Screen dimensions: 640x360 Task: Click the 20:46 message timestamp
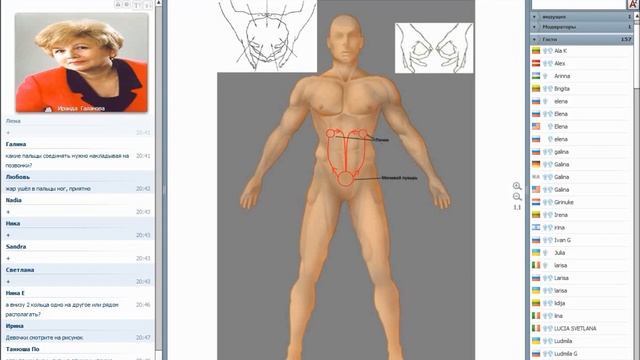pos(143,304)
